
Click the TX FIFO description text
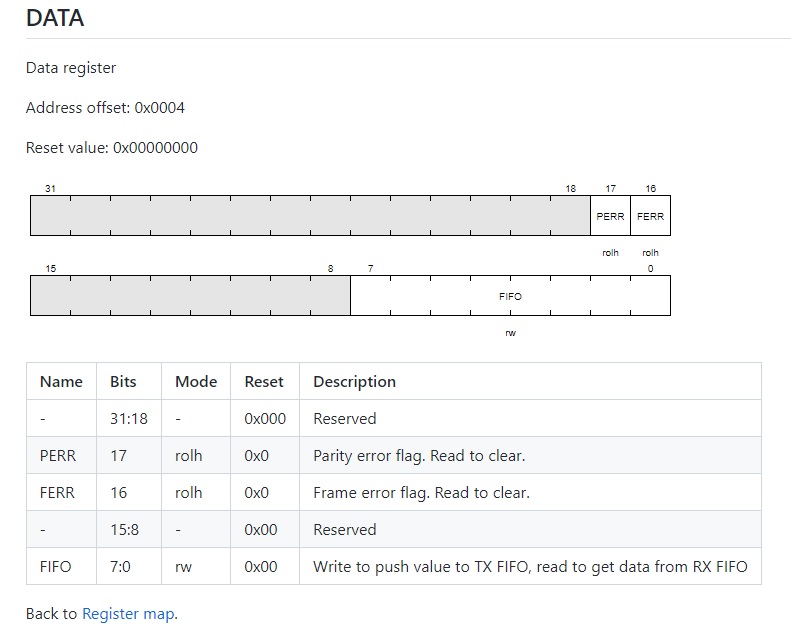point(530,566)
